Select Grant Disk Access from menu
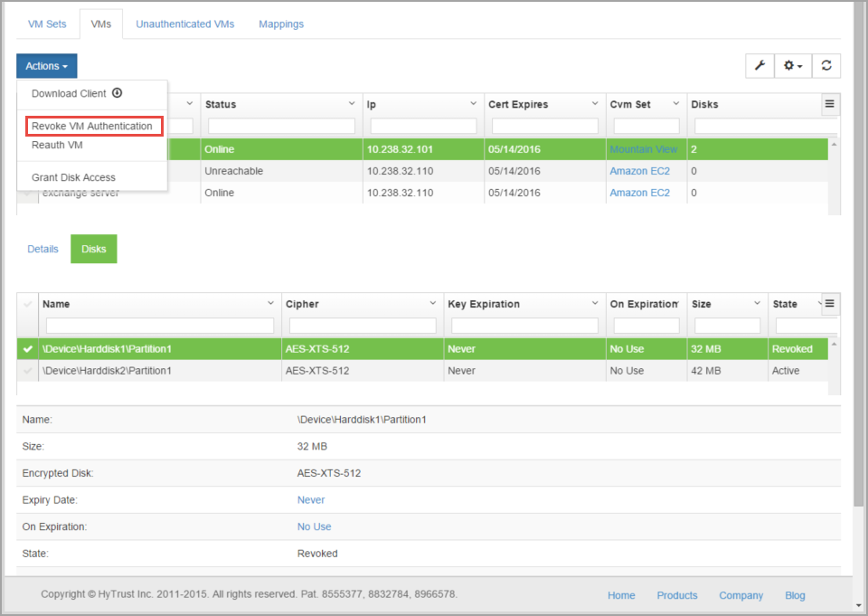The height and width of the screenshot is (616, 868). pos(73,177)
